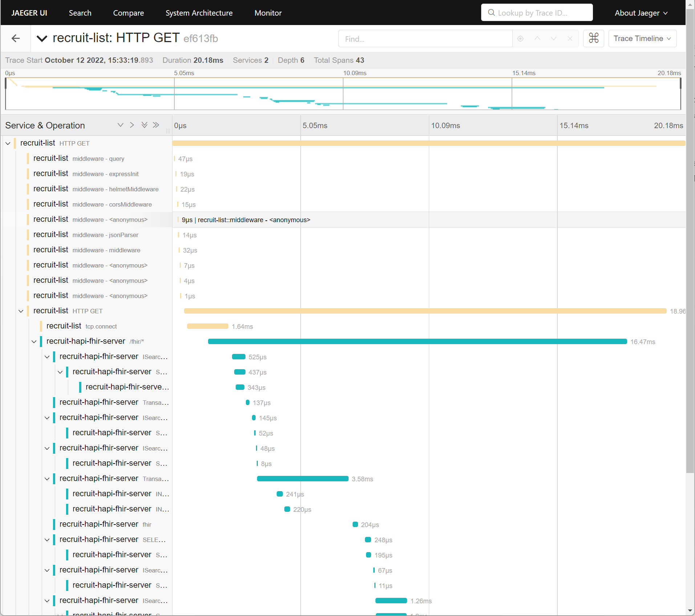Click the 1.26ms teal span bar
Screen dimensions: 695x616
391,601
